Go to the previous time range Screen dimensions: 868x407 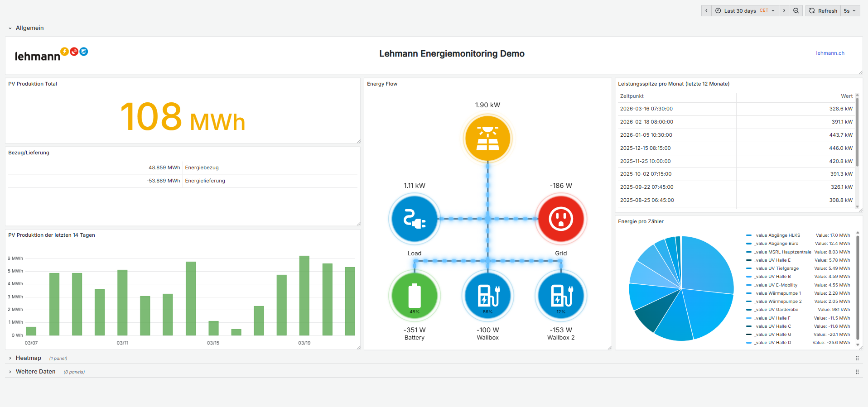(x=706, y=11)
